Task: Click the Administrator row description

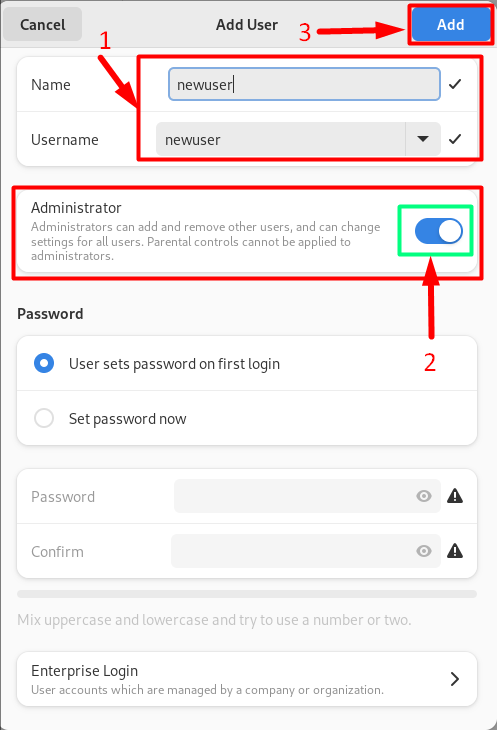Action: tap(205, 241)
